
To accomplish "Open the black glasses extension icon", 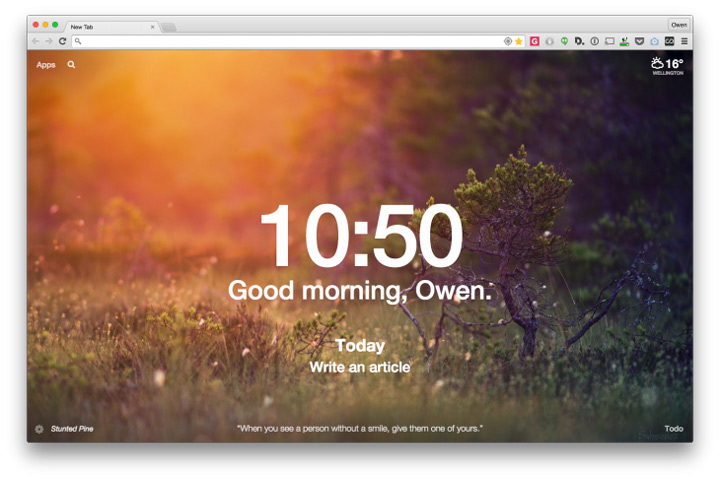I will pyautogui.click(x=669, y=41).
